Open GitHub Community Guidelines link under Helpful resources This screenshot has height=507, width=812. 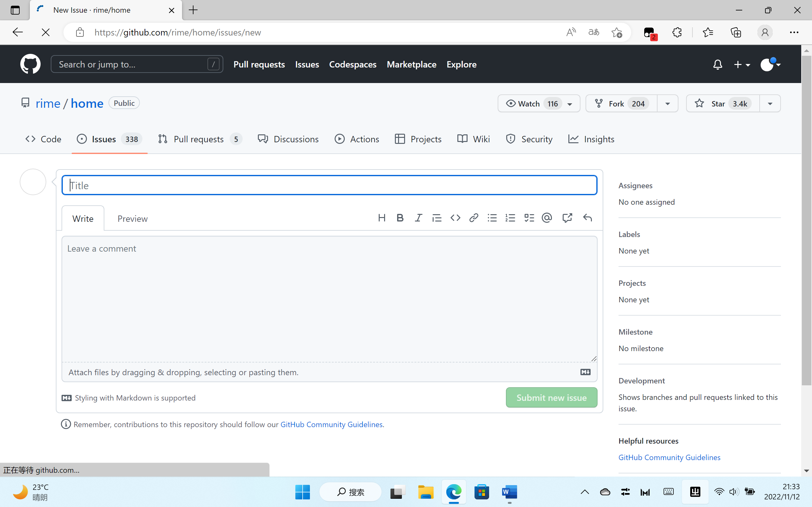[669, 457]
